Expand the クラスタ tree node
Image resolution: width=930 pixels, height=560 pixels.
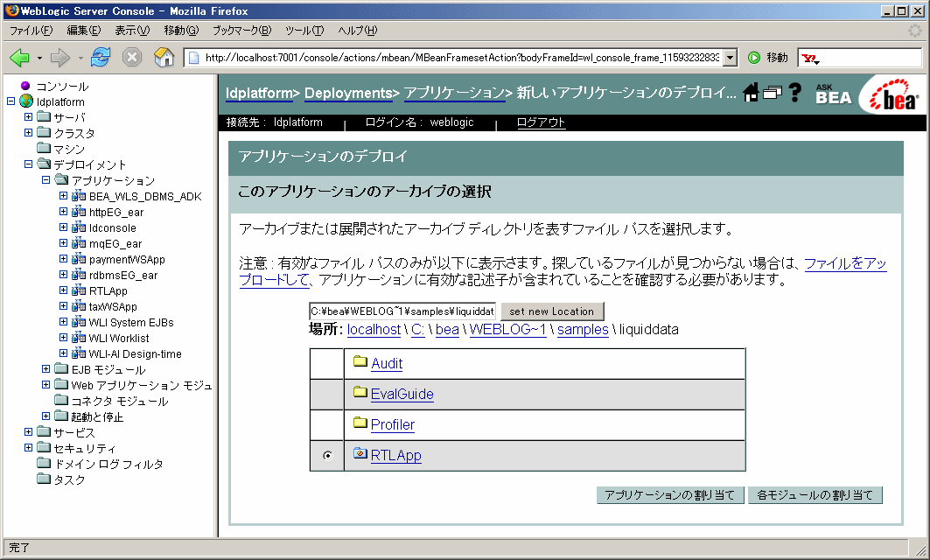[x=29, y=132]
